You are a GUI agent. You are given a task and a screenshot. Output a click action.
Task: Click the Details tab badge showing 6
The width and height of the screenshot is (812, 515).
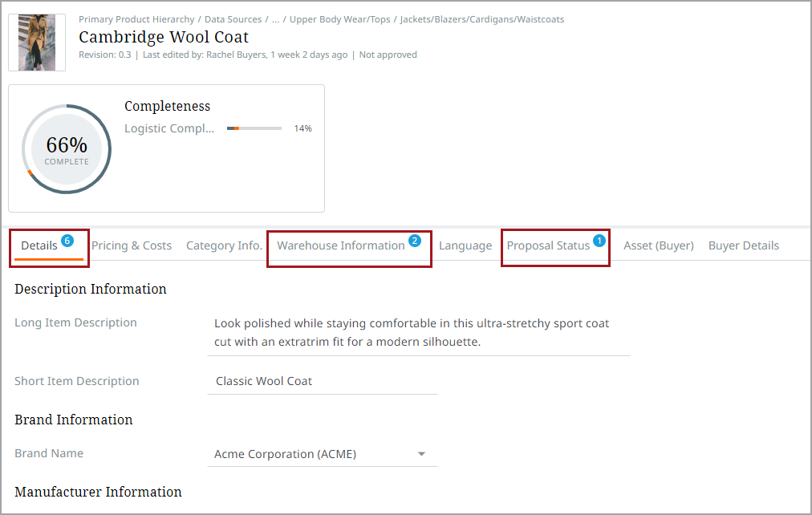[67, 240]
